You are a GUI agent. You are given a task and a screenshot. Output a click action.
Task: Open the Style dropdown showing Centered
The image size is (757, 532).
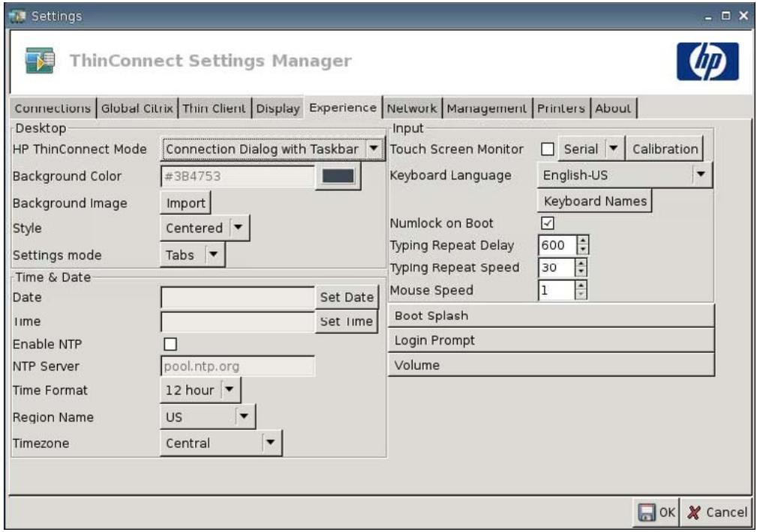click(x=205, y=228)
